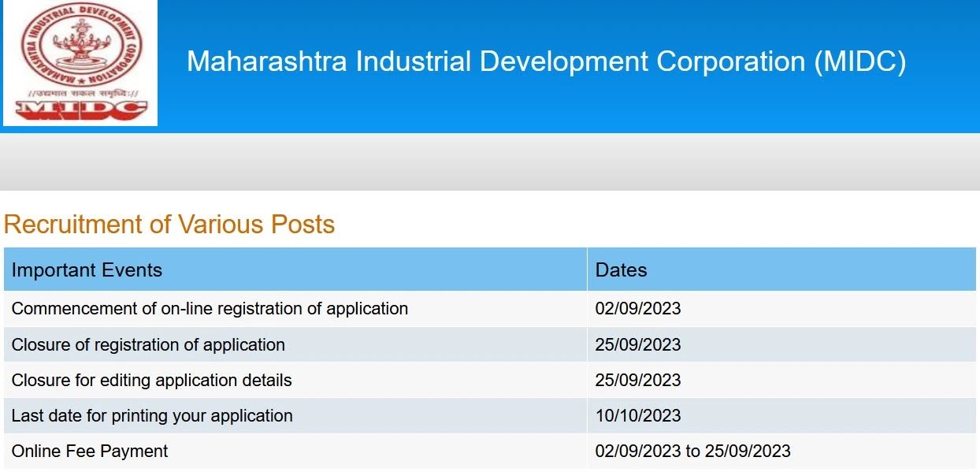The height and width of the screenshot is (472, 980).
Task: Select the Commencement of on-line registration row text
Action: click(210, 309)
